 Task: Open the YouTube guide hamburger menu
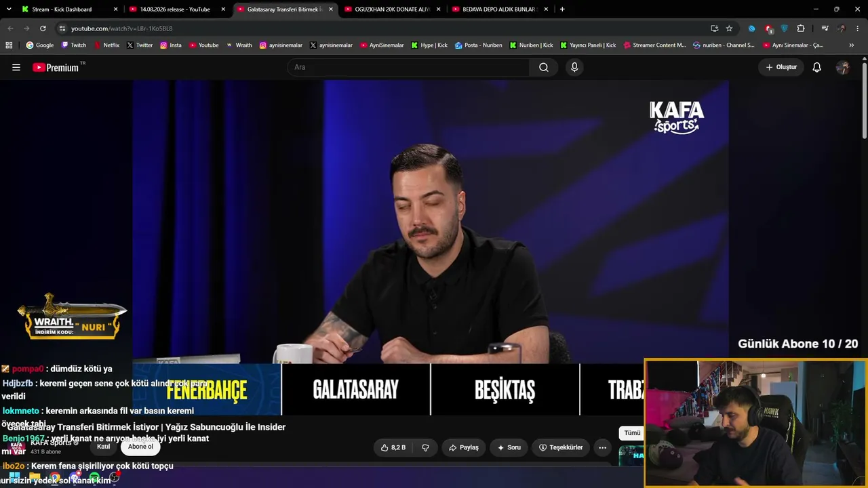[x=16, y=67]
